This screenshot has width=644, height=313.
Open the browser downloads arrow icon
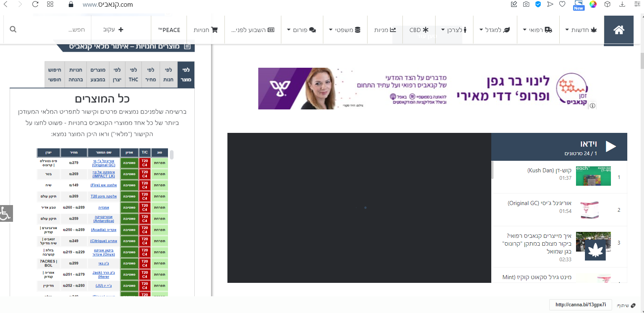(x=622, y=4)
